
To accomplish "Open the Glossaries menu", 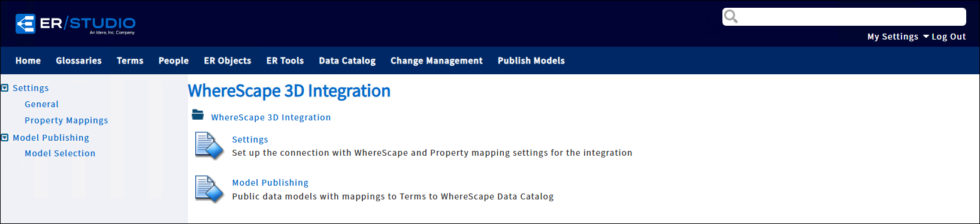I will (78, 60).
